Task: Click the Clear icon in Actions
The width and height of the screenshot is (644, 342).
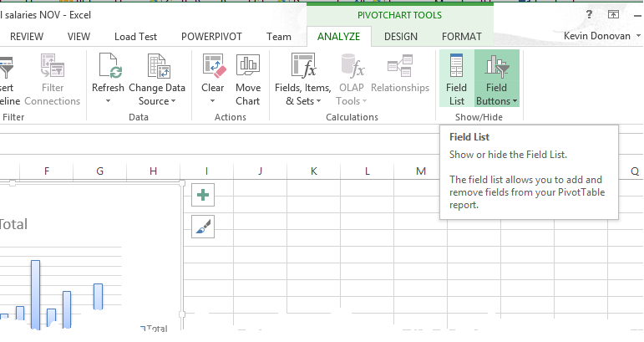Action: click(x=214, y=66)
